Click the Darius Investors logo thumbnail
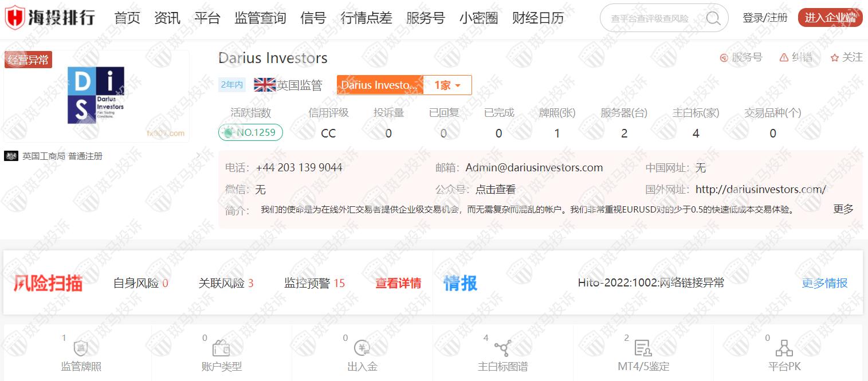Screen dimensions: 868x381 tap(96, 95)
